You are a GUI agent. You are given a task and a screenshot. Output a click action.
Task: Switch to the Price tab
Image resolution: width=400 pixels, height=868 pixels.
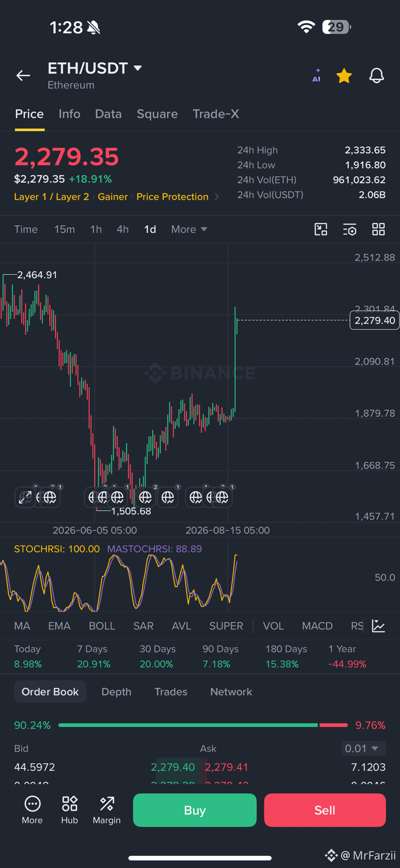click(29, 114)
